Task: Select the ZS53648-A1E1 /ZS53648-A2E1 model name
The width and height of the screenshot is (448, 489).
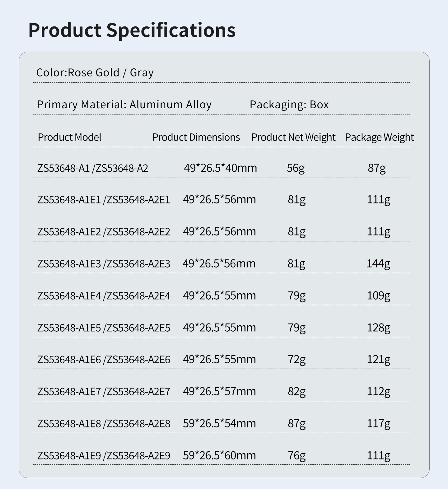Action: [x=104, y=199]
